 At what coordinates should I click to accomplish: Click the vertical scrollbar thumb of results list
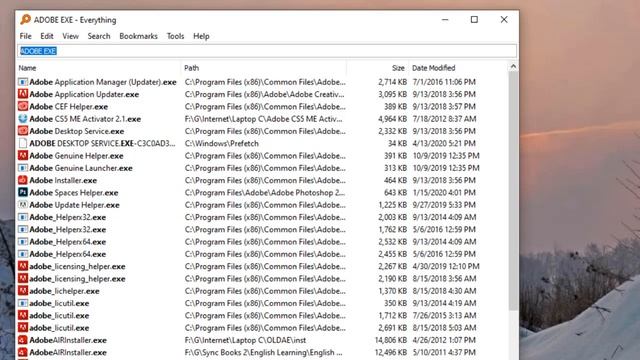coord(513,191)
